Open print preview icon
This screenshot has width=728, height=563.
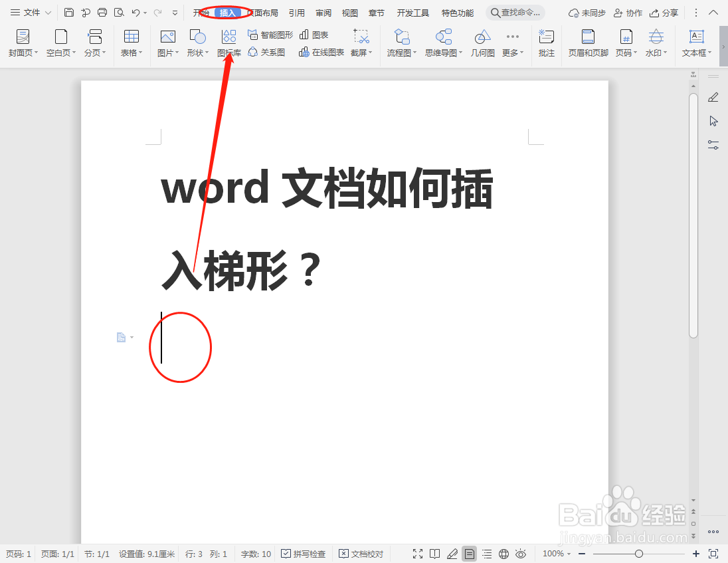[120, 13]
